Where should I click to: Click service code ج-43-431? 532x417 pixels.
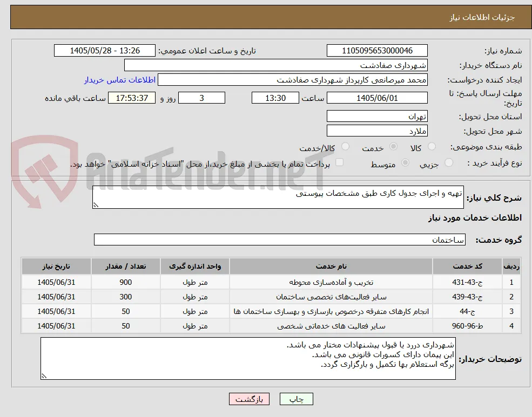click(467, 282)
